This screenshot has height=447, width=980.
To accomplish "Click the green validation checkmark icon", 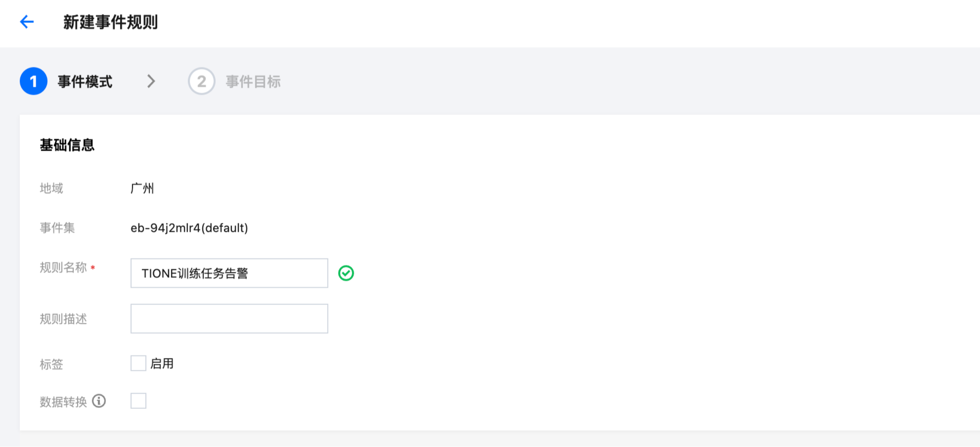I will 346,273.
